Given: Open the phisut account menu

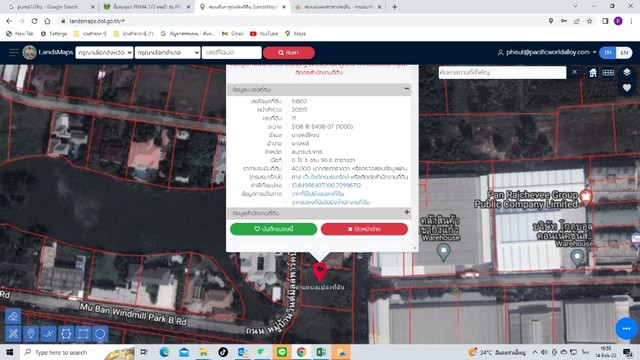Looking at the screenshot, I should tap(547, 52).
